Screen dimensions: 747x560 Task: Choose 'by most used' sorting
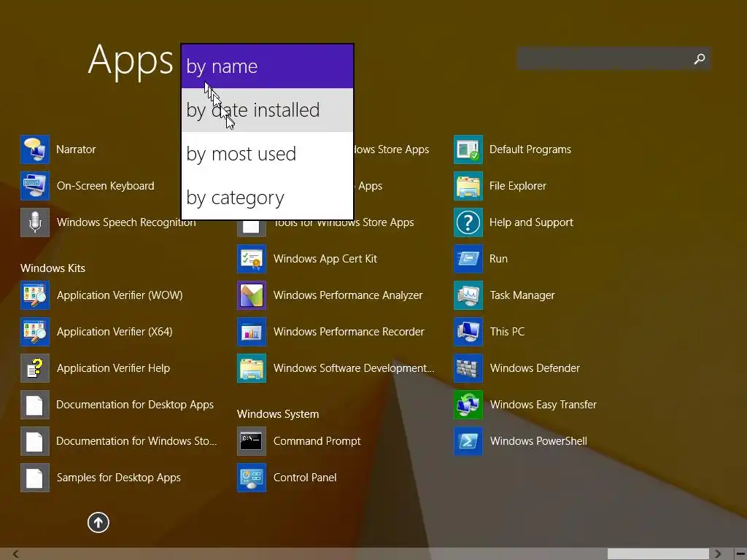[x=267, y=154]
